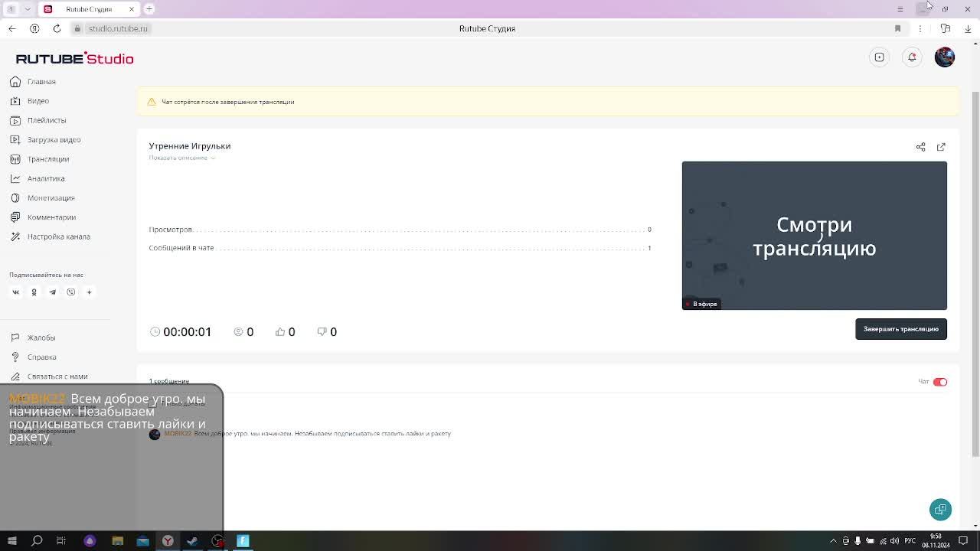This screenshot has height=551, width=980.
Task: Click the warning icon in chat notice
Action: pyautogui.click(x=152, y=102)
